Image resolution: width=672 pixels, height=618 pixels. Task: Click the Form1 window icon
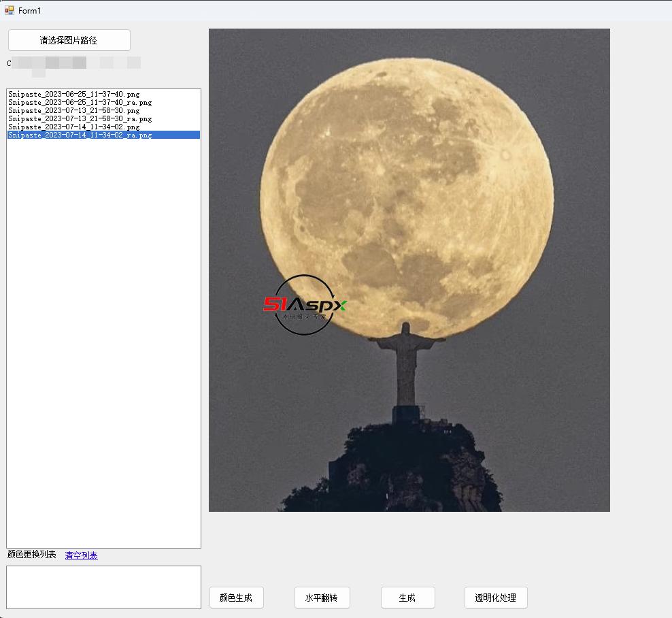pyautogui.click(x=10, y=10)
